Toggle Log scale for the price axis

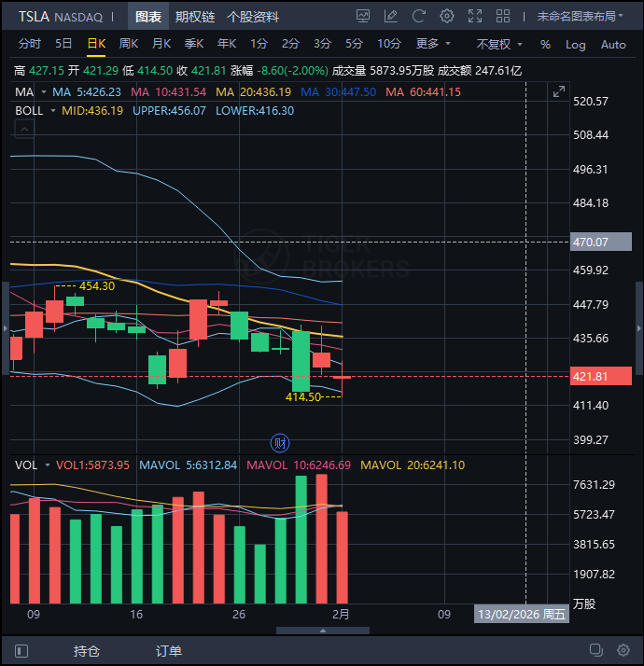(x=575, y=44)
